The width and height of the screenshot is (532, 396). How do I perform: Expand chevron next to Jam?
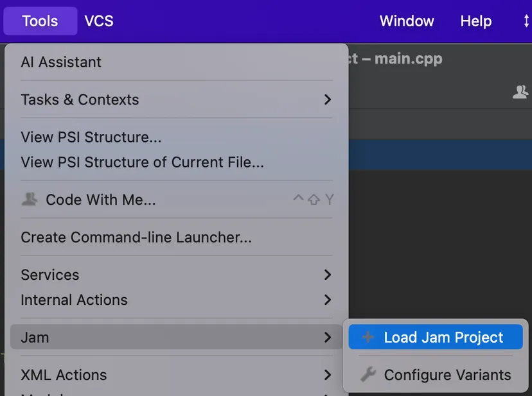click(x=328, y=338)
